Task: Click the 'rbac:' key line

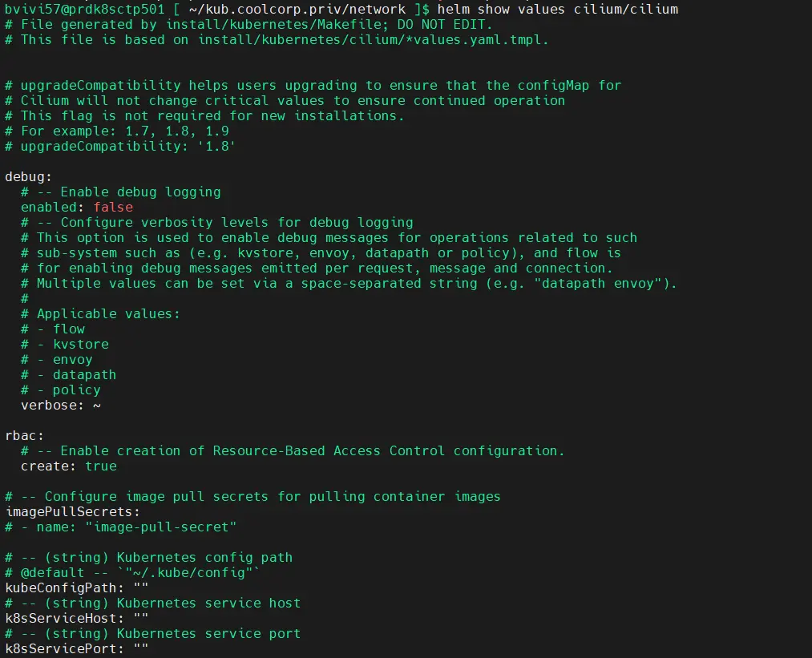Action: [24, 435]
